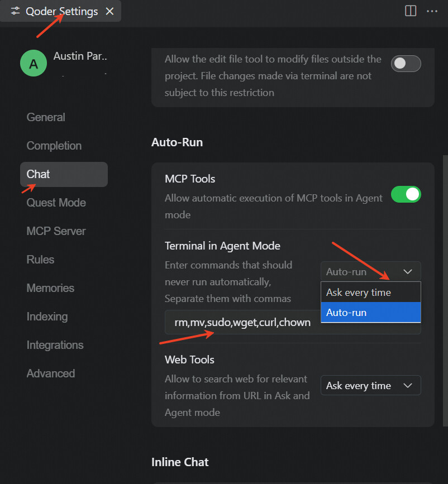
Task: Choose the highlighted Auto-run option
Action: pos(370,313)
